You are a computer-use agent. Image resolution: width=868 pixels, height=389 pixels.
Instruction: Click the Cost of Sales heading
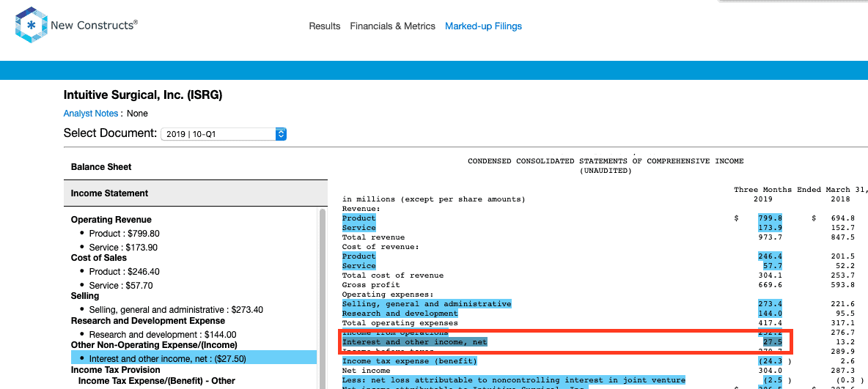[98, 258]
